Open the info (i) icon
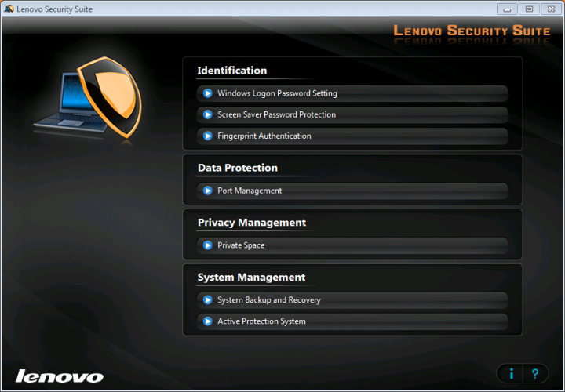 pyautogui.click(x=511, y=374)
